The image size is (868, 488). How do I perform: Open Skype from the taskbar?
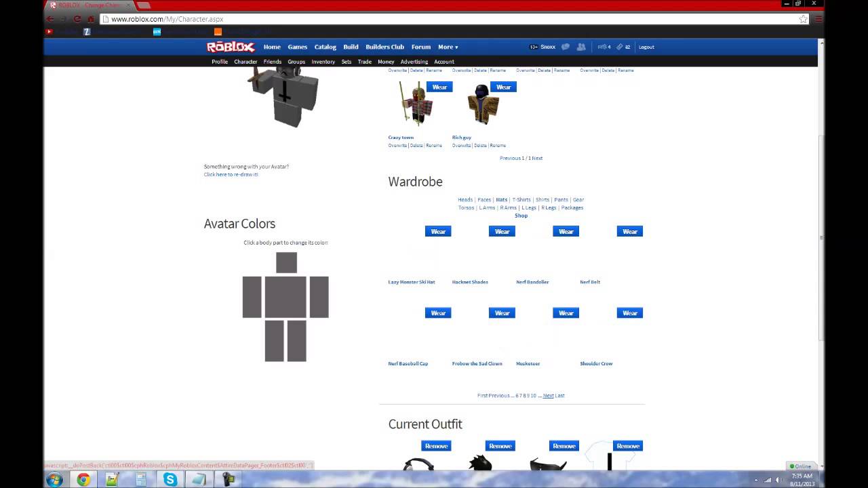pyautogui.click(x=170, y=479)
